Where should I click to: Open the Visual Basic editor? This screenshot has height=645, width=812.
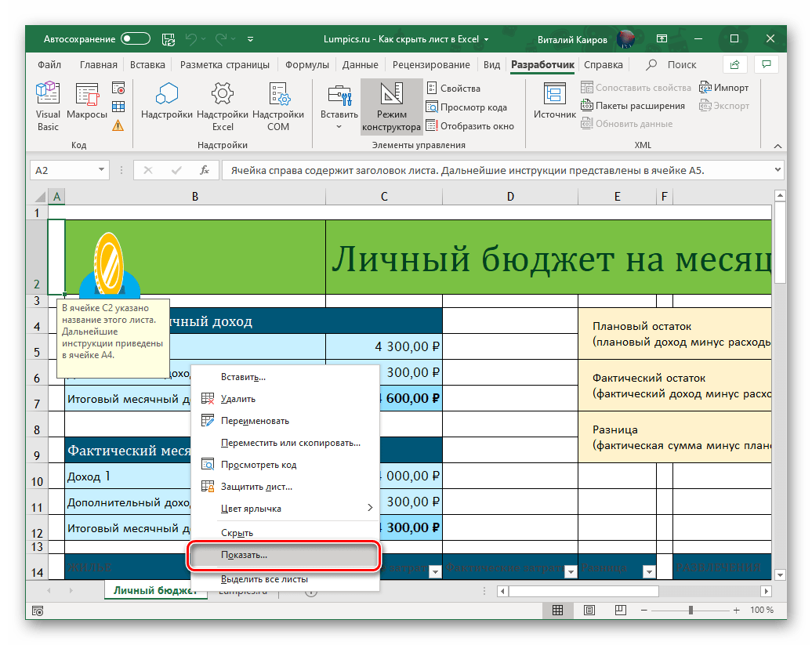point(48,107)
